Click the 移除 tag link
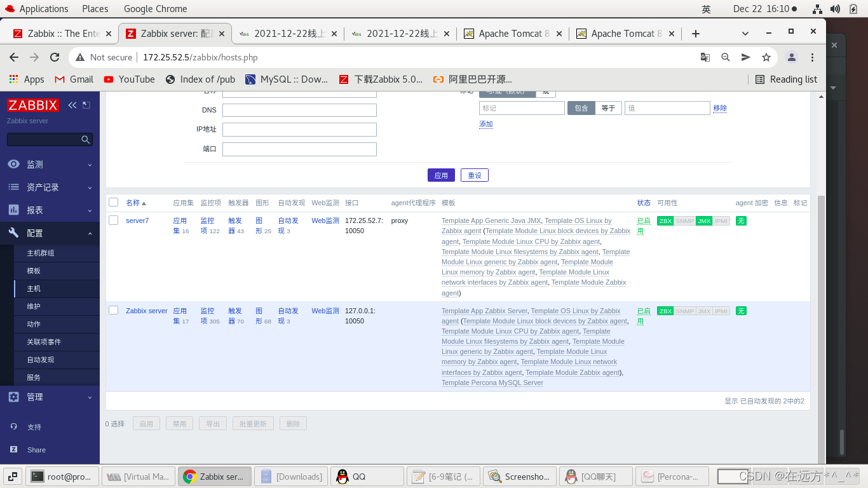The image size is (868, 488). (x=720, y=108)
